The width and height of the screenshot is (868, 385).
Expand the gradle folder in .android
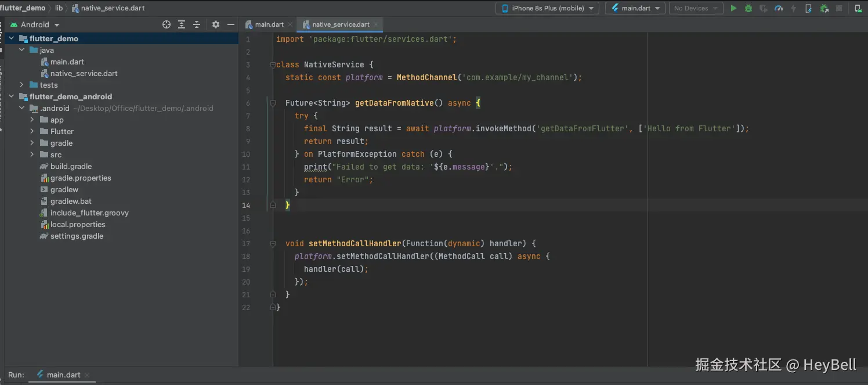pos(32,143)
